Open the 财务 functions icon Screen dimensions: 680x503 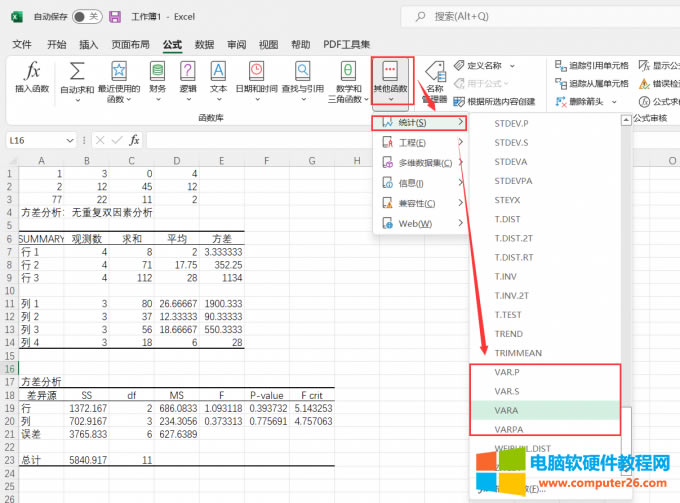tap(157, 72)
